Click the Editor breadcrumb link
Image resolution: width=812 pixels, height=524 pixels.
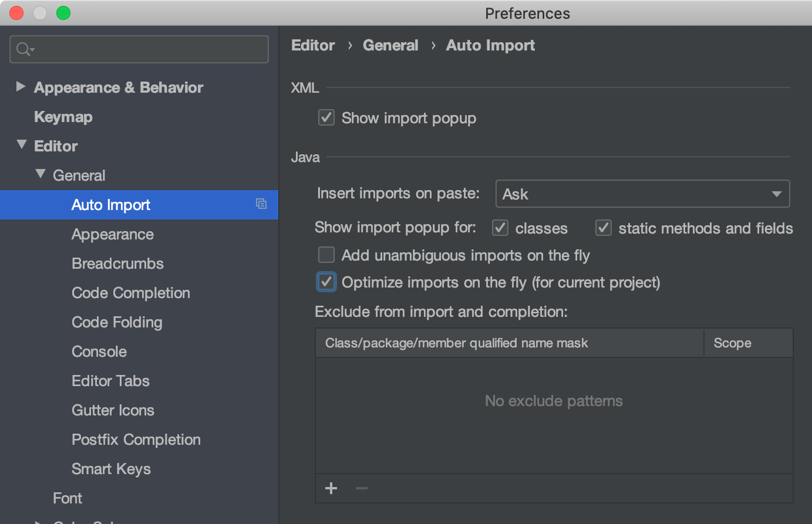point(312,45)
